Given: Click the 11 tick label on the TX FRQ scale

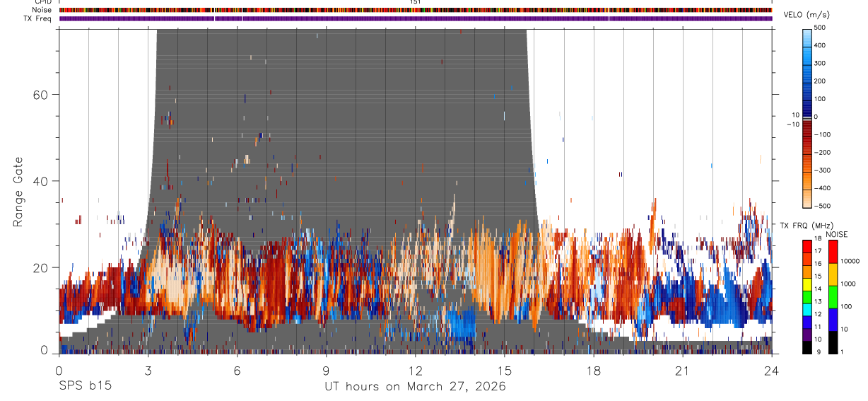Looking at the screenshot, I should coord(819,326).
